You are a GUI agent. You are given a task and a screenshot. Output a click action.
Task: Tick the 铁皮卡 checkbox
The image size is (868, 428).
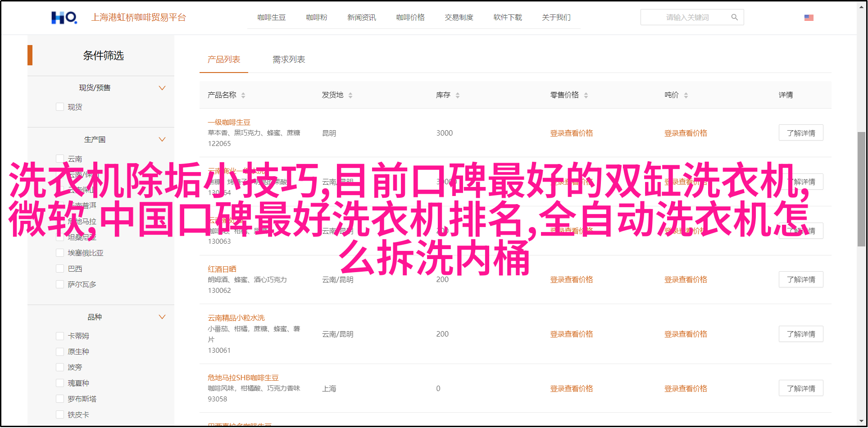[60, 415]
